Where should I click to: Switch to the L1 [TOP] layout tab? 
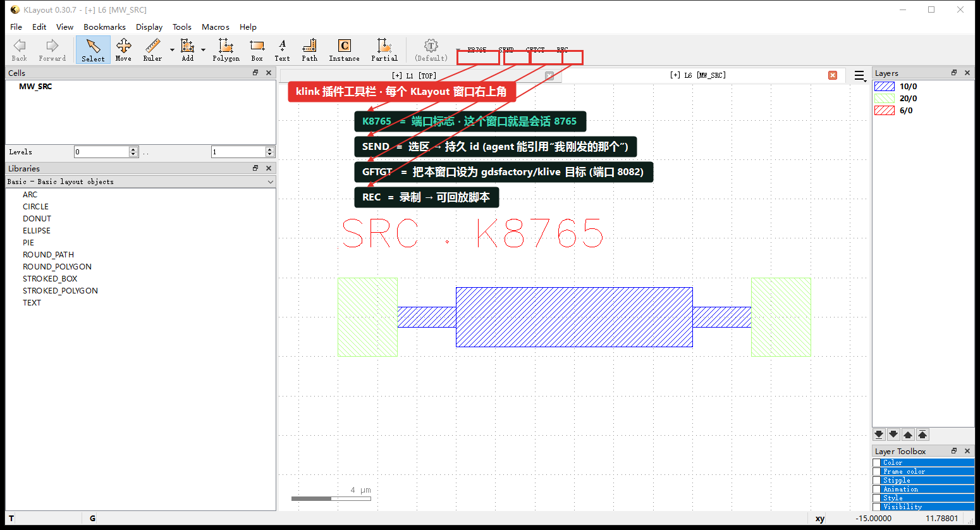click(x=414, y=75)
